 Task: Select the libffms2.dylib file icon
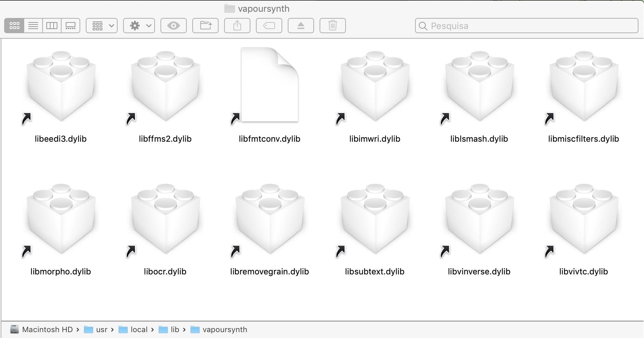coord(166,86)
